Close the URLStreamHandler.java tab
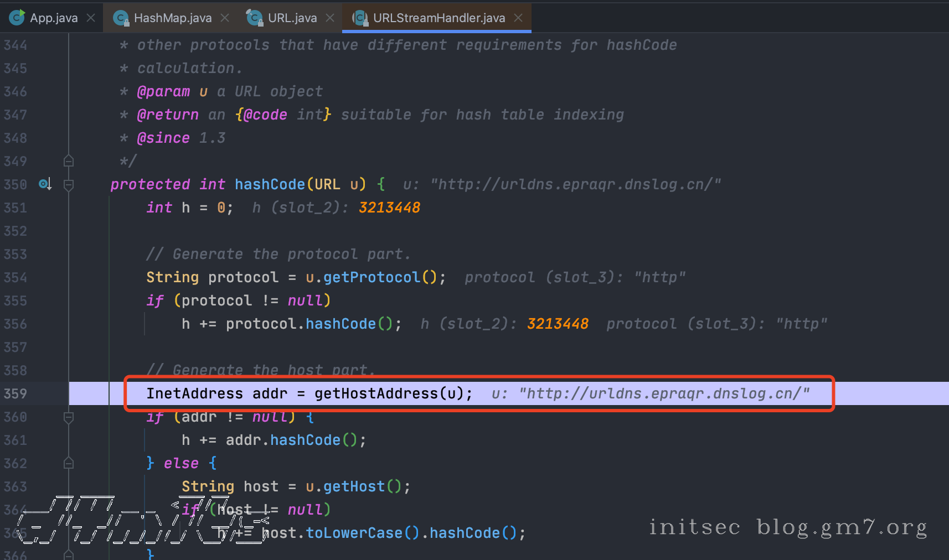949x560 pixels. coord(518,18)
